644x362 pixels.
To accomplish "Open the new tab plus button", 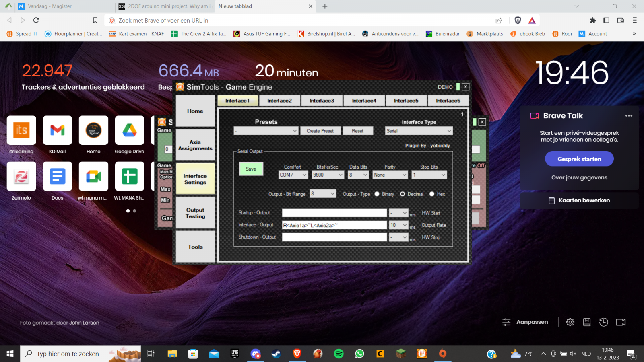I will [x=325, y=6].
